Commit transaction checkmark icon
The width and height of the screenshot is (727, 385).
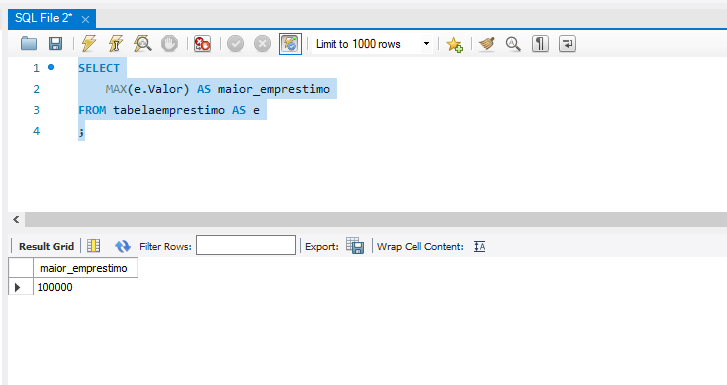(236, 44)
